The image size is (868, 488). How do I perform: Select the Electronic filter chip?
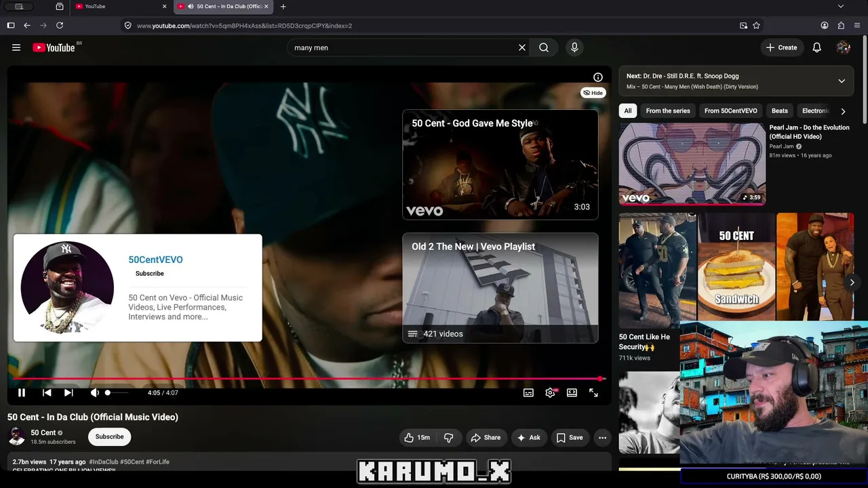click(x=816, y=110)
